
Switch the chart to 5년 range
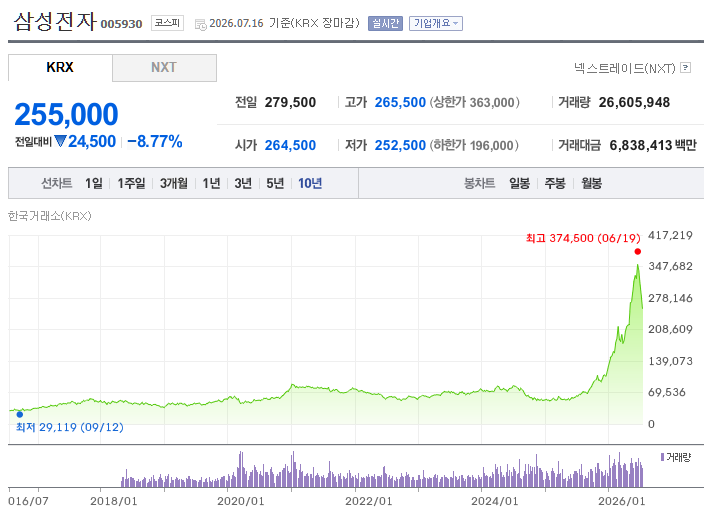tap(275, 183)
